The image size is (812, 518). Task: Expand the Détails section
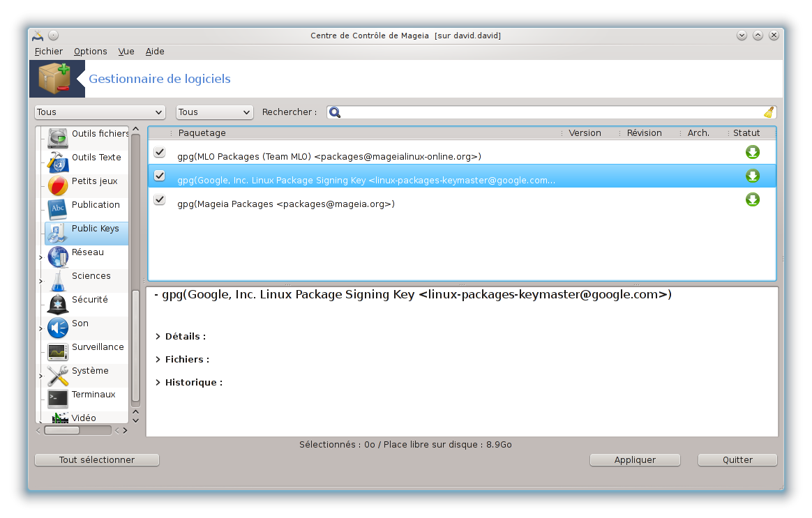point(158,336)
